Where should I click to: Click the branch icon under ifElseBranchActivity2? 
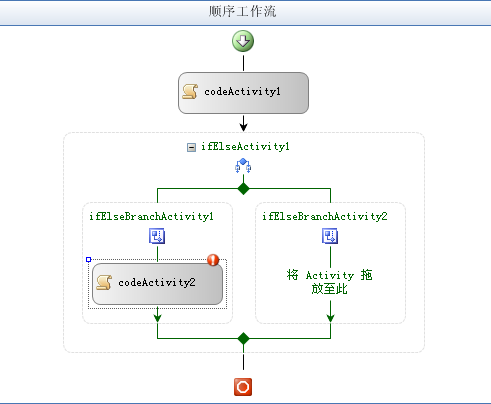[x=330, y=236]
